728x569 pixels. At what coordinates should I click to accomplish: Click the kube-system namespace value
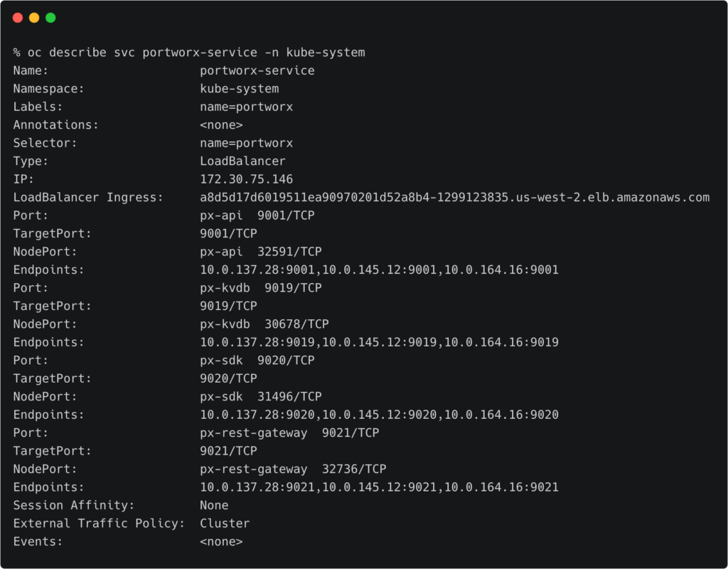point(239,89)
